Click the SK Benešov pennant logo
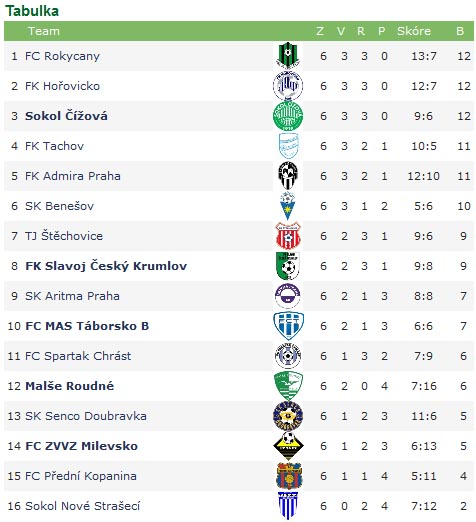 pyautogui.click(x=288, y=206)
